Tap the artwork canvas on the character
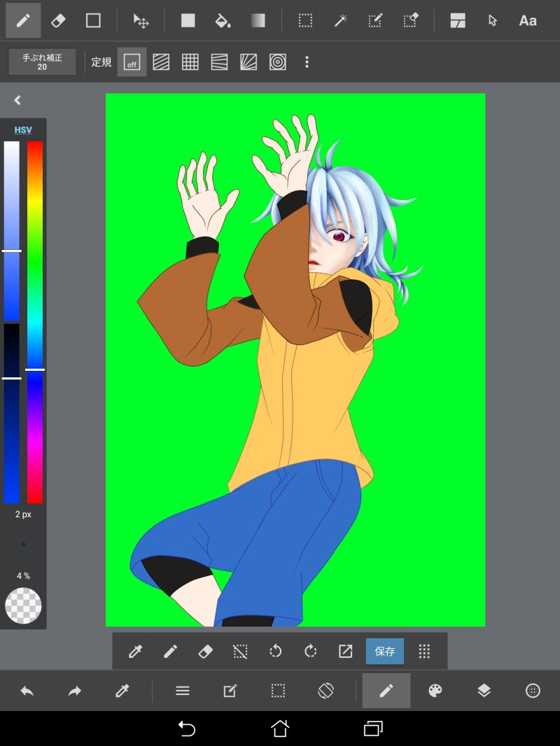This screenshot has height=746, width=560. click(x=295, y=360)
